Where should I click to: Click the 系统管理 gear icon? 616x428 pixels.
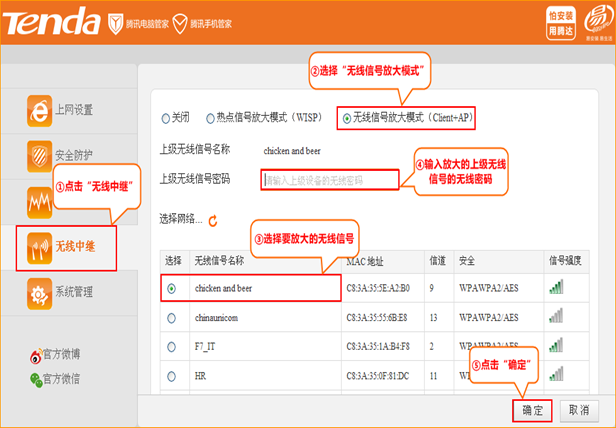[38, 293]
